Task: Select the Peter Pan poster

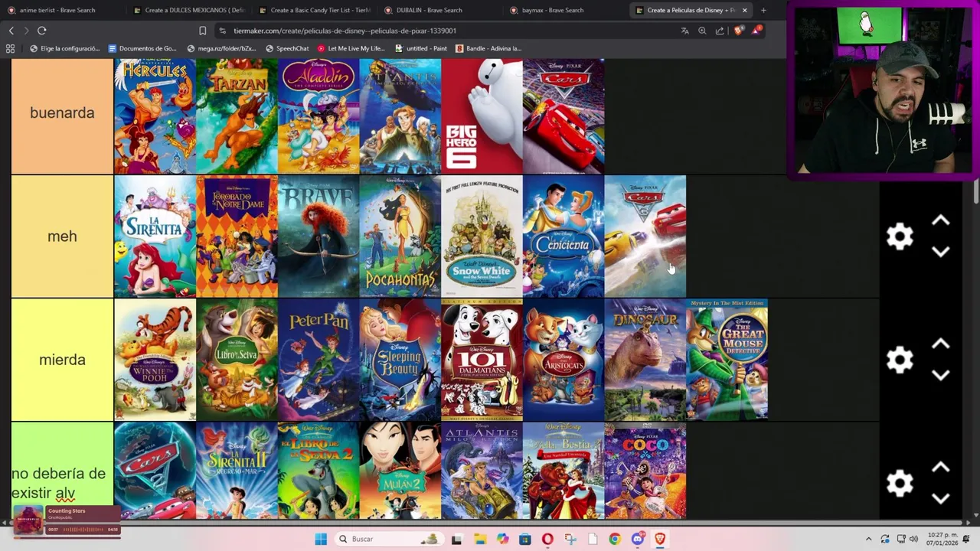Action: 318,360
